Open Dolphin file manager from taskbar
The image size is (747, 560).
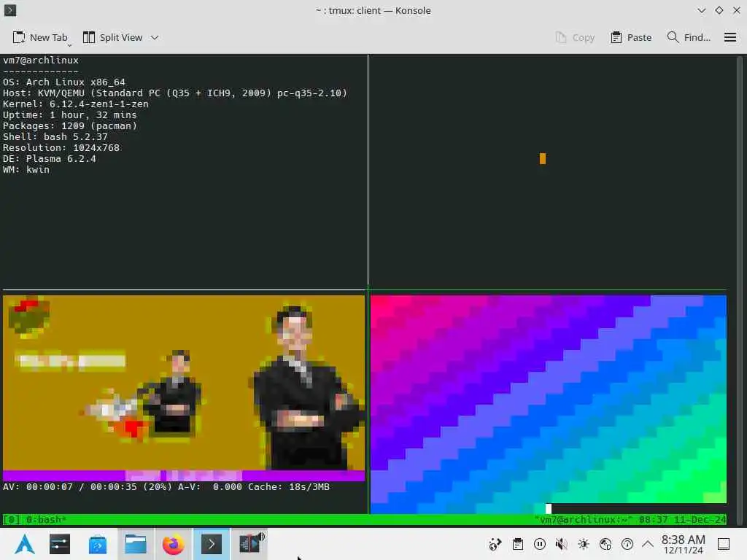tap(136, 544)
